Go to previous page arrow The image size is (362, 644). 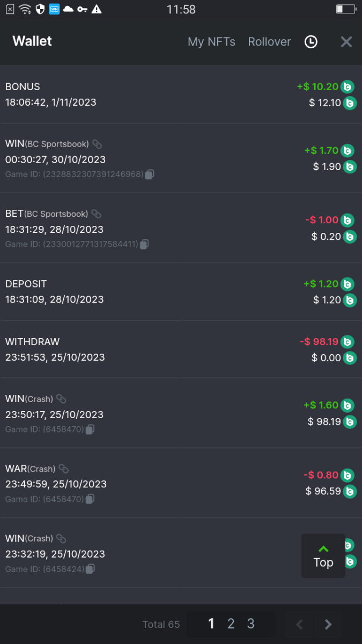[300, 624]
